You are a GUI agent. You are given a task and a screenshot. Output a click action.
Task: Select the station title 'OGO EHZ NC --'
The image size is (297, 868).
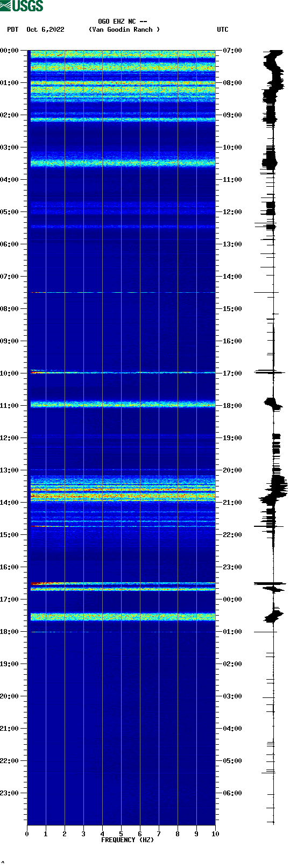click(x=123, y=22)
